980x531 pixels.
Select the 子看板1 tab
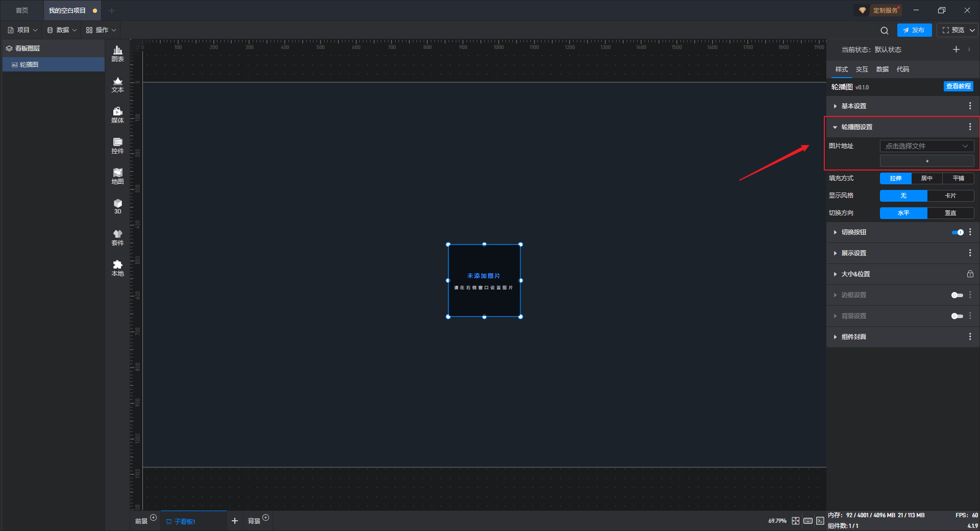point(193,521)
